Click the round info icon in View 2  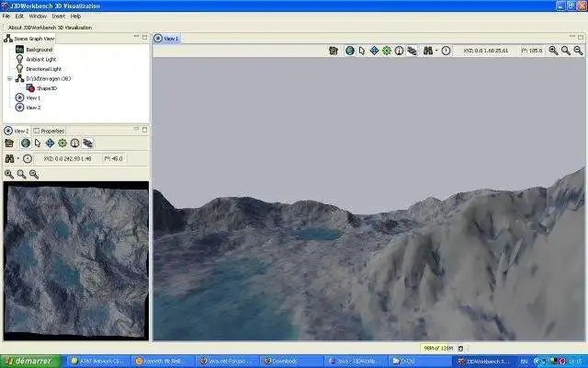click(75, 144)
